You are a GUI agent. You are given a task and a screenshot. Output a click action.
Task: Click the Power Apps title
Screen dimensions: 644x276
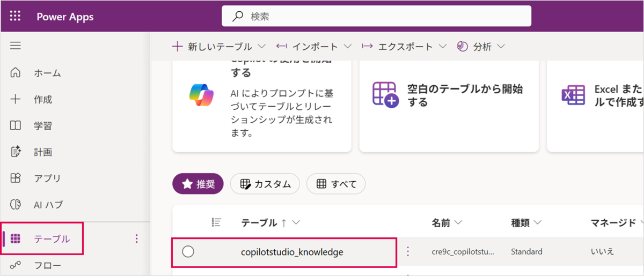tap(65, 17)
